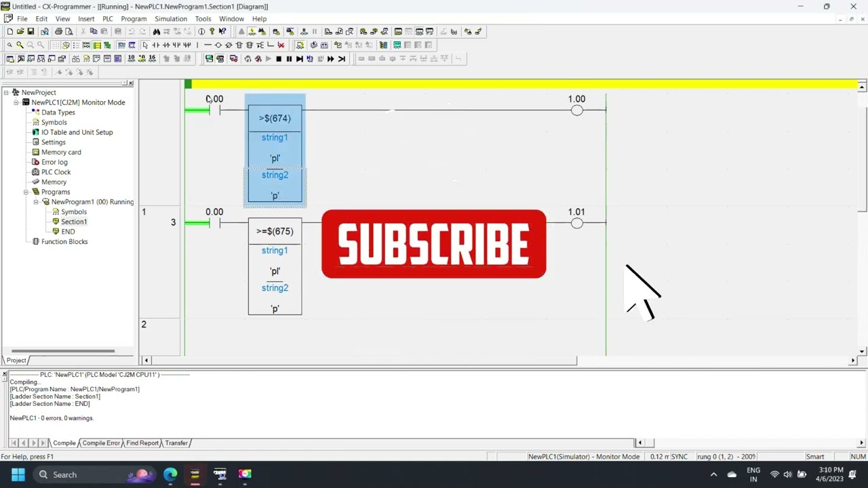868x488 pixels.
Task: Select Data Types in project tree
Action: (x=58, y=113)
